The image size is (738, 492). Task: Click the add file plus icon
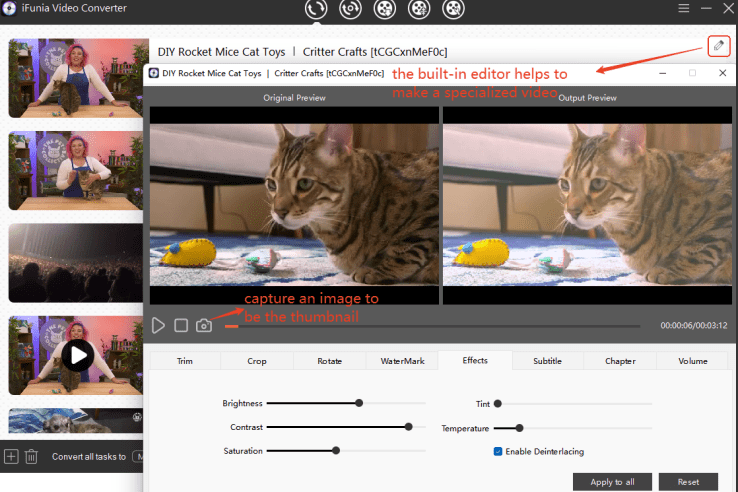(x=11, y=457)
